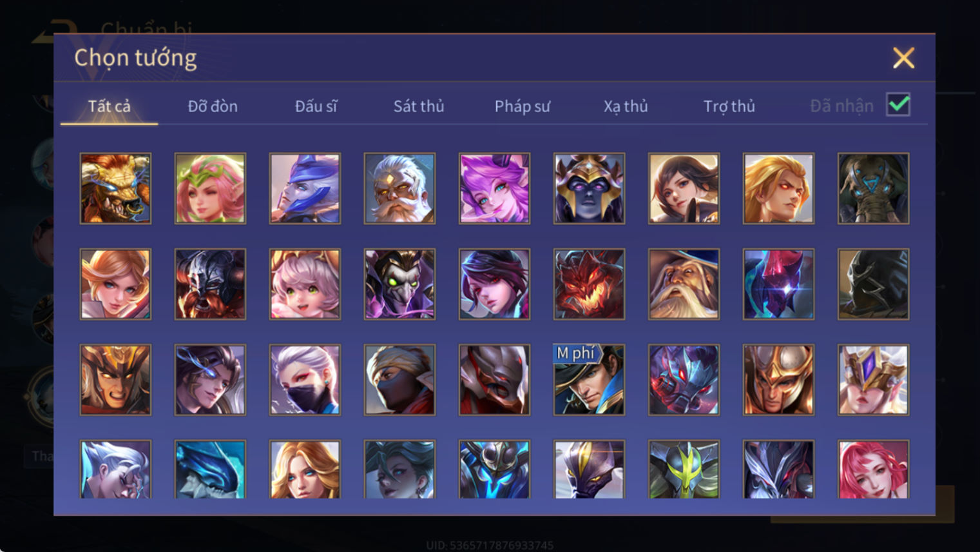
Task: Switch to the 'Đỡ đòn' tab
Action: coord(213,106)
